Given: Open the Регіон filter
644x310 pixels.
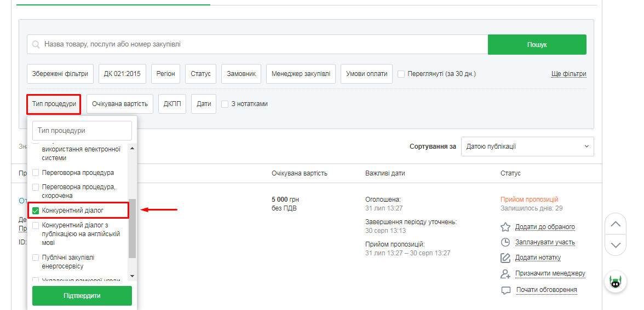Looking at the screenshot, I should [165, 74].
